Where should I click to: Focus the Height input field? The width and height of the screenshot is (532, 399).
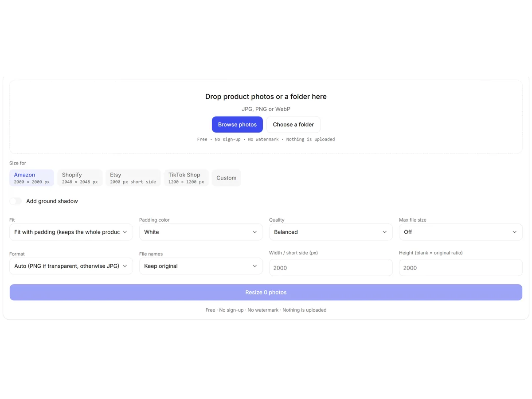coord(461,268)
